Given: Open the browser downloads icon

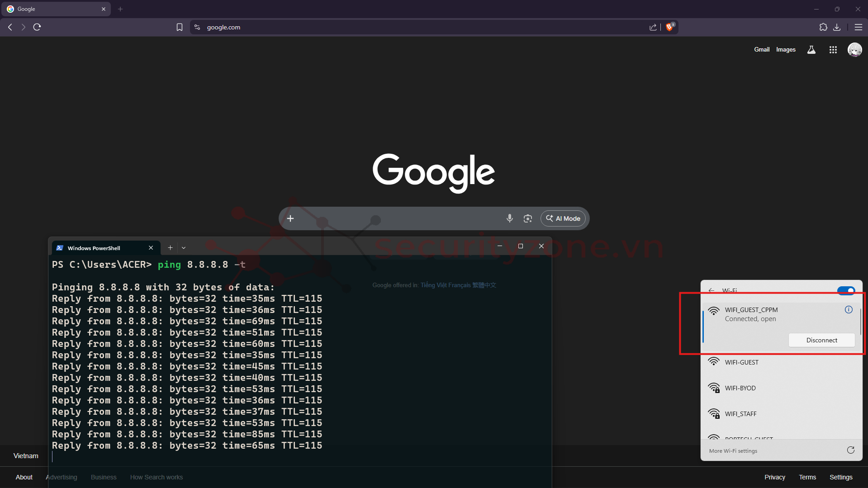Looking at the screenshot, I should (x=837, y=27).
